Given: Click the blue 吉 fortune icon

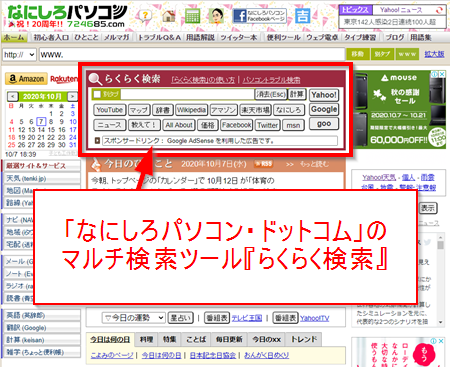Looking at the screenshot, I should point(303,16).
